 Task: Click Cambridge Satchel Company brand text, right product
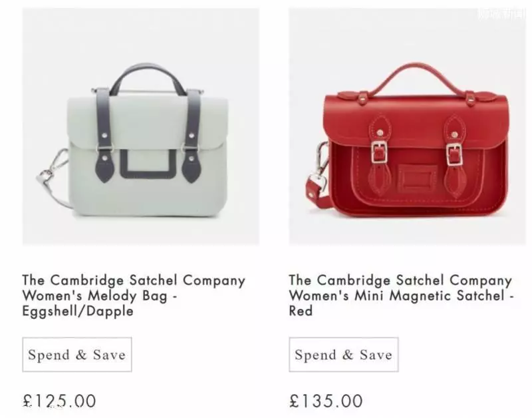(400, 280)
